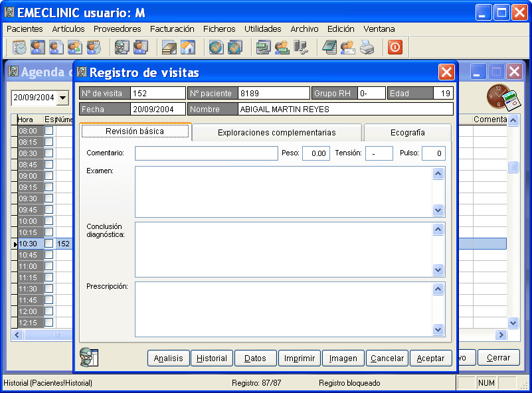532x393 pixels.
Task: Click the Imprimir button
Action: click(300, 358)
